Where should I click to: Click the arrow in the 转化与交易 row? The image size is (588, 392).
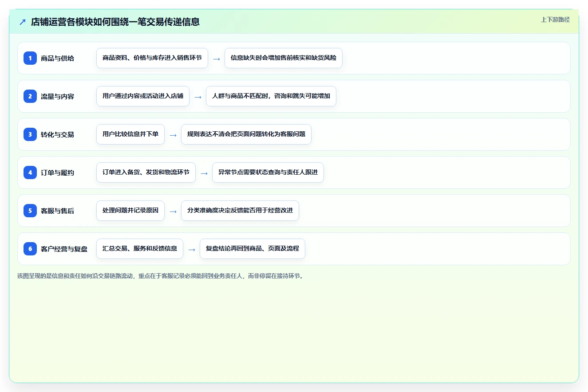click(173, 135)
